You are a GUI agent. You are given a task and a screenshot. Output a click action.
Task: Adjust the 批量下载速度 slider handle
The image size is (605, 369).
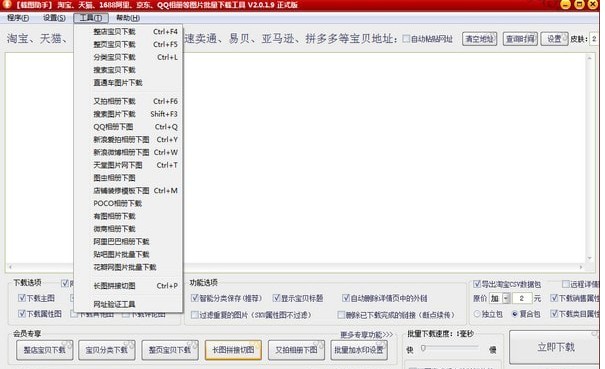pos(423,348)
